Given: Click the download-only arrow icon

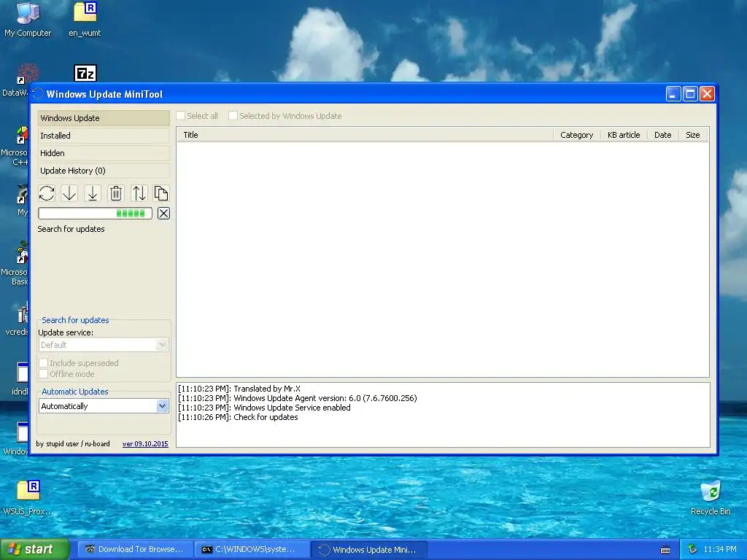Looking at the screenshot, I should (x=69, y=193).
